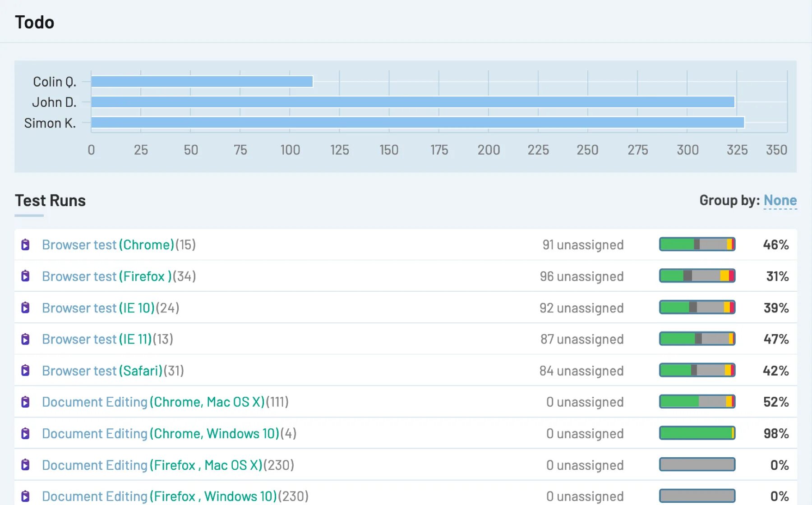Click '0 unassigned' in Chrome, Mac OS X row
This screenshot has height=505, width=812.
[585, 402]
